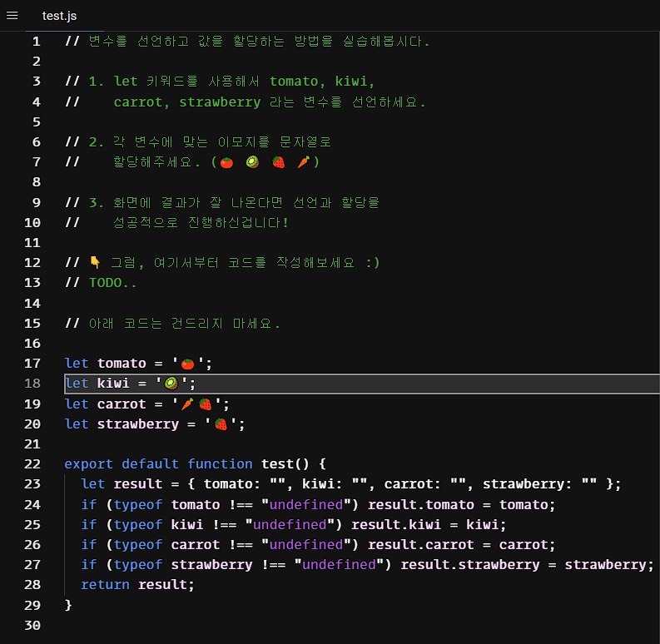The width and height of the screenshot is (660, 644).
Task: Click 'let result' declaration on line 23
Action: (122, 484)
